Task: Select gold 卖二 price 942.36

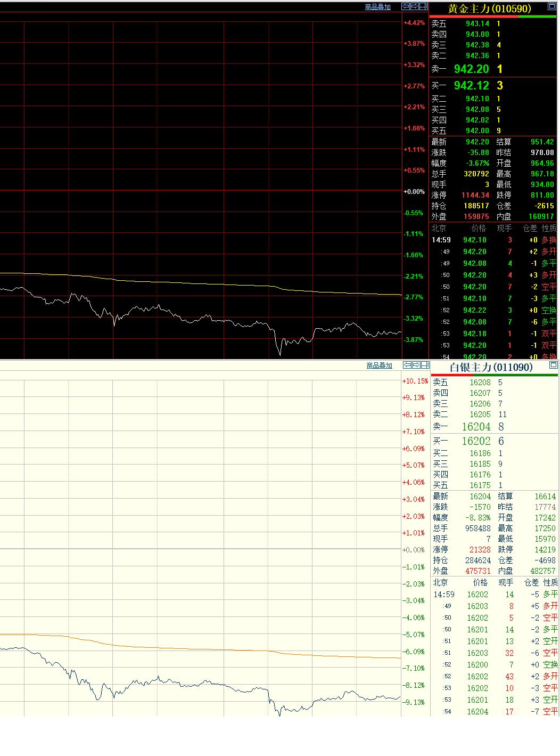Action: pyautogui.click(x=477, y=55)
